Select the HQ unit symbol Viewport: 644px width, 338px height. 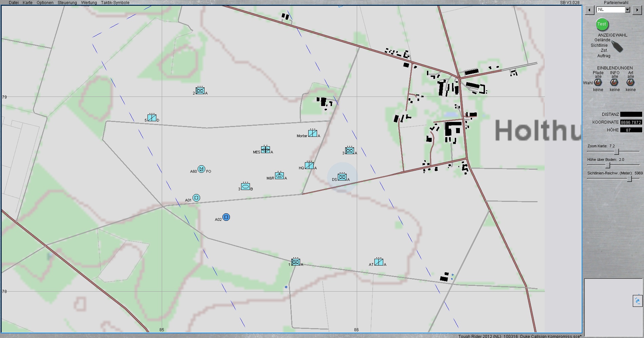tap(309, 166)
